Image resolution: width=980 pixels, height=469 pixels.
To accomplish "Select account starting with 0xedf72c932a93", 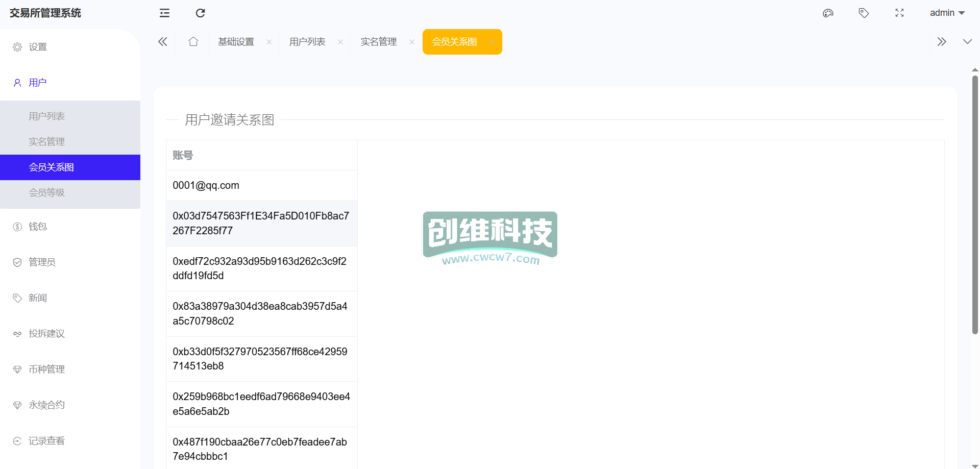I will tap(261, 268).
